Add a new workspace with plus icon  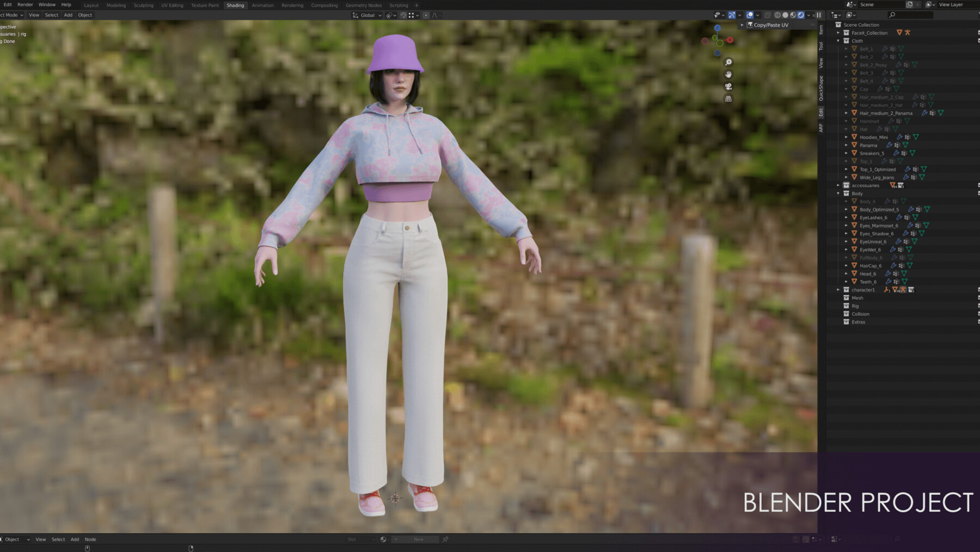(x=416, y=5)
